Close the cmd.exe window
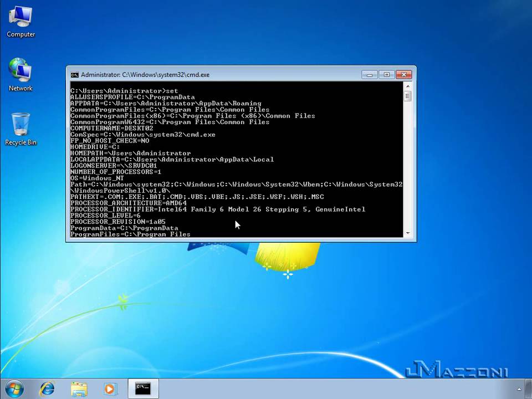 (x=404, y=75)
